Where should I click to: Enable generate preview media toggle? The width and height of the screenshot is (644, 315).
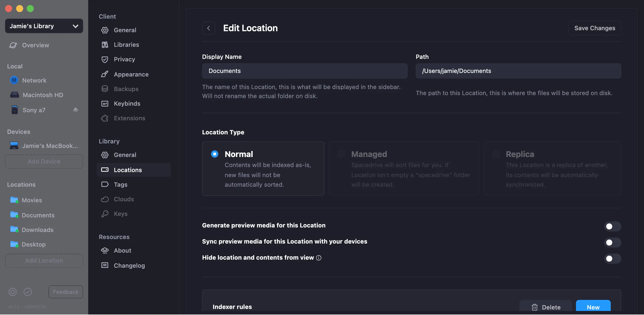[612, 226]
